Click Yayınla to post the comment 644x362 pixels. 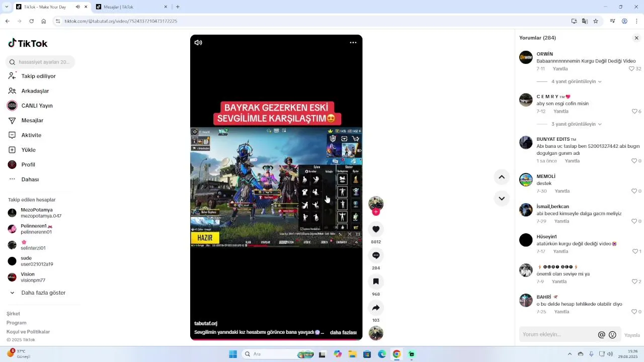632,335
